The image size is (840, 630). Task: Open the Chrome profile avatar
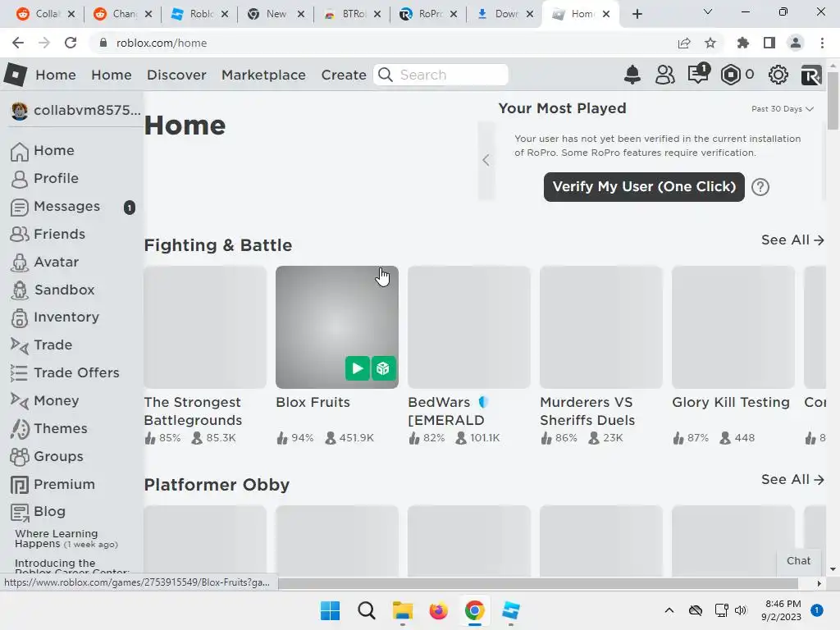pos(796,43)
